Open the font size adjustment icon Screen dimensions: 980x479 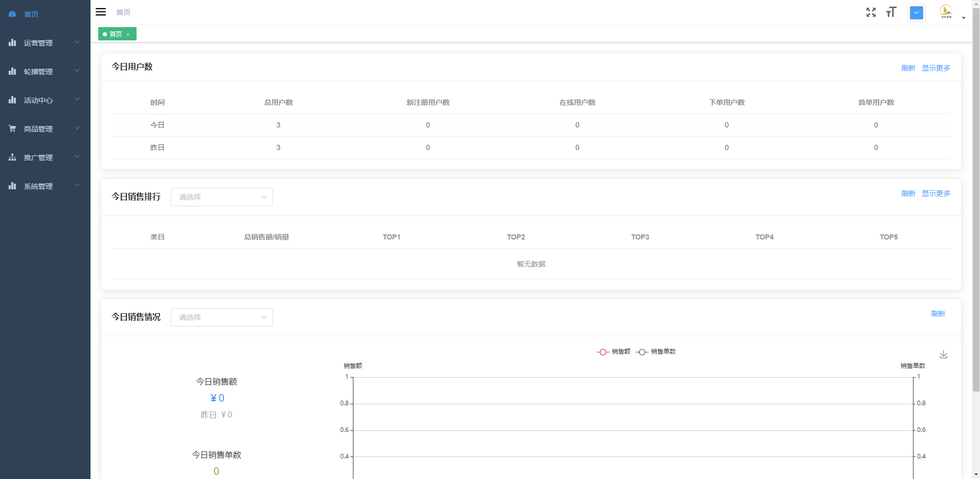pos(891,12)
